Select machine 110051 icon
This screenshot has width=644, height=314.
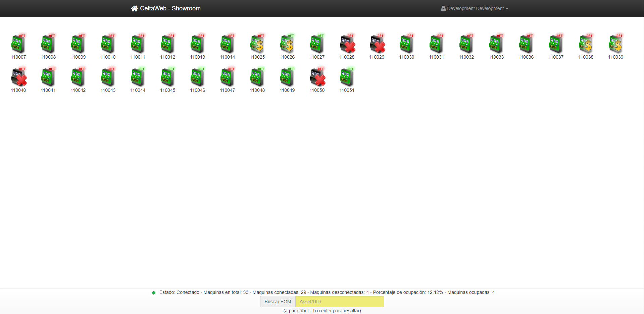coord(347,77)
